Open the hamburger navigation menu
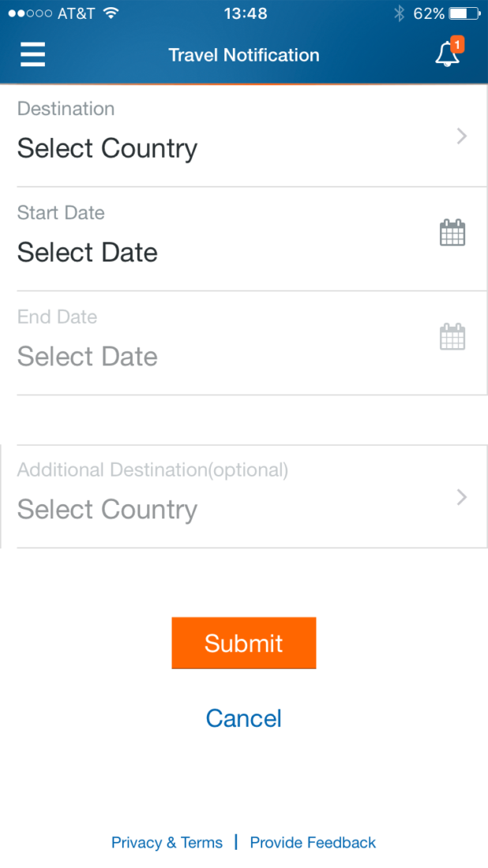The width and height of the screenshot is (488, 868). point(32,54)
